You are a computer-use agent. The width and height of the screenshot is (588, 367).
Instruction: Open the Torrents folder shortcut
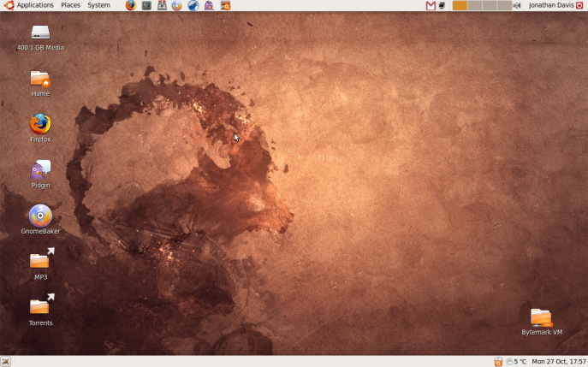tap(40, 305)
